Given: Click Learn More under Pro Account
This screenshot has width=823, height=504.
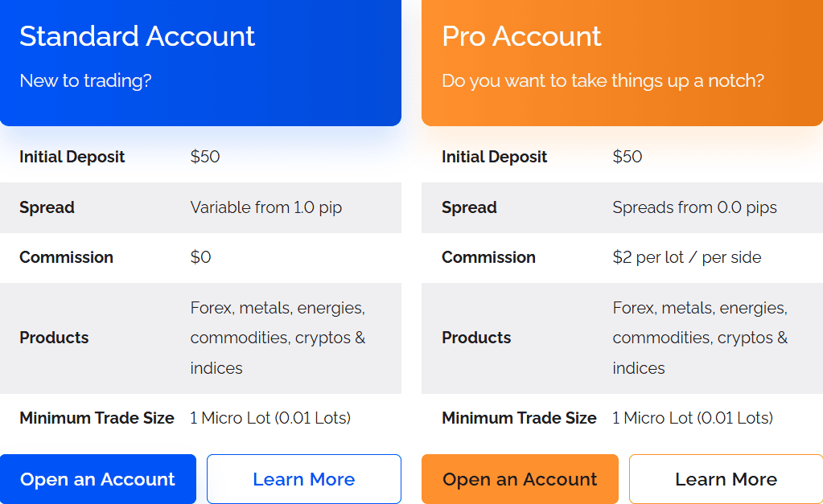Looking at the screenshot, I should 726,479.
